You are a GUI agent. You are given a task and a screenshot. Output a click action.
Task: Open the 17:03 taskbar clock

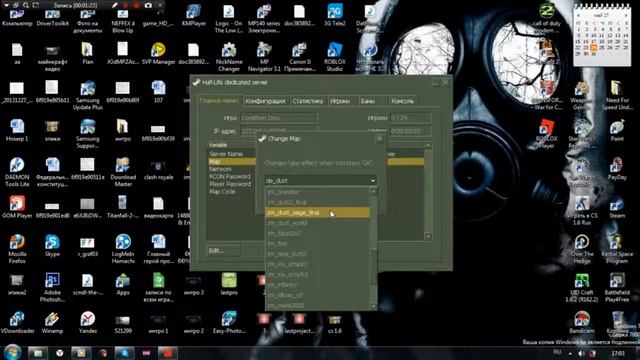pyautogui.click(x=618, y=353)
